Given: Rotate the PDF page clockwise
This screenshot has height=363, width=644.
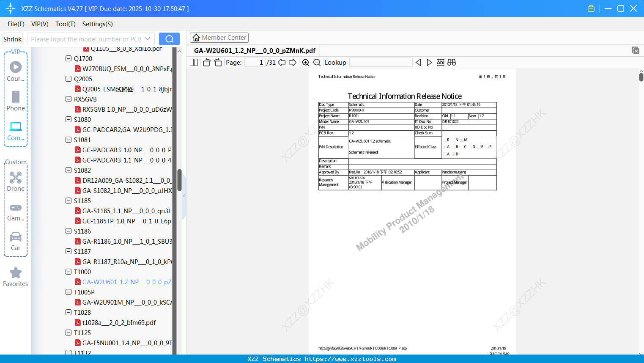Looking at the screenshot, I should click(217, 62).
